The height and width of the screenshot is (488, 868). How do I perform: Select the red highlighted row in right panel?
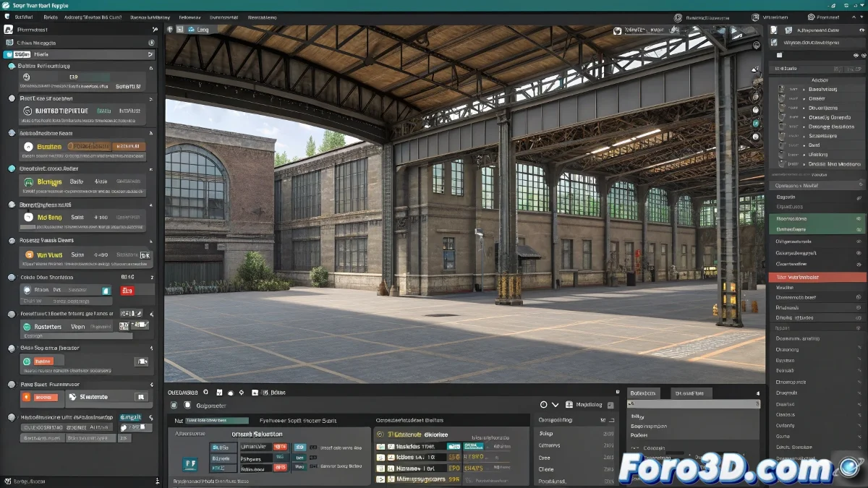(x=817, y=277)
